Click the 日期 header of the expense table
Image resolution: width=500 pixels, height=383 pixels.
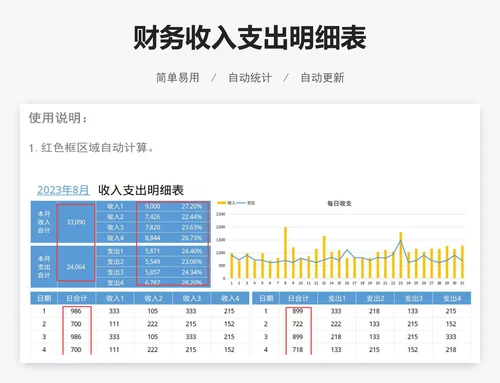[266, 298]
